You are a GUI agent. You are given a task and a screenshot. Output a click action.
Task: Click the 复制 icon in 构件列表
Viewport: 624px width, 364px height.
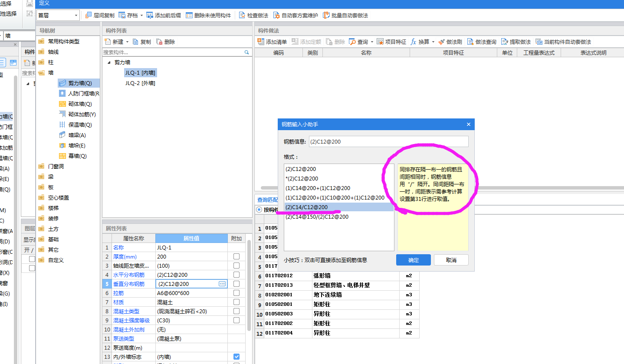(x=136, y=42)
